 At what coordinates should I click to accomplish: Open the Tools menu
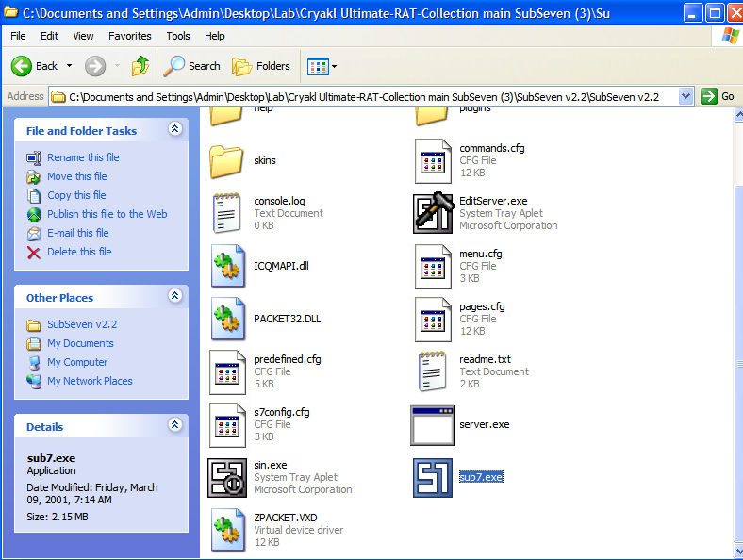178,36
